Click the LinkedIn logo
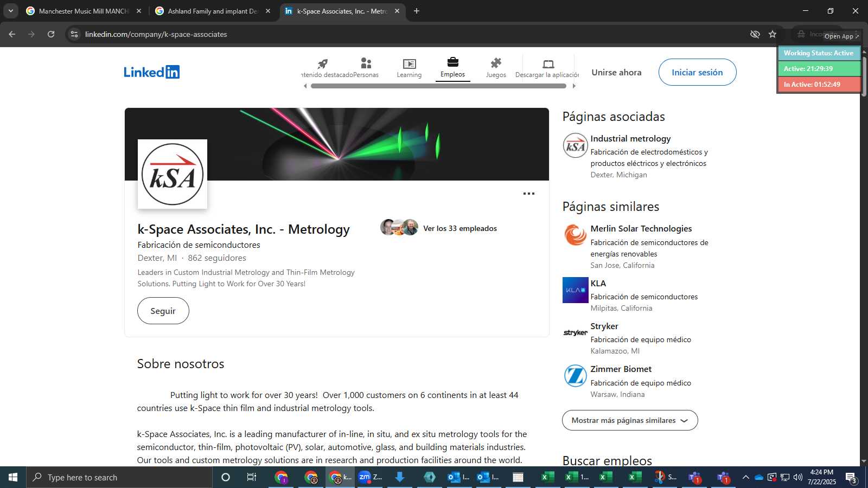The height and width of the screenshot is (488, 868). [151, 72]
